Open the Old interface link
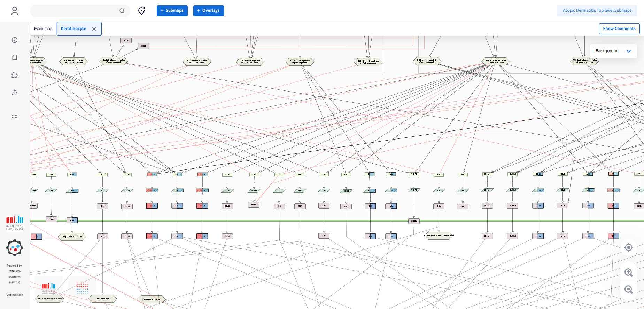 (x=15, y=295)
